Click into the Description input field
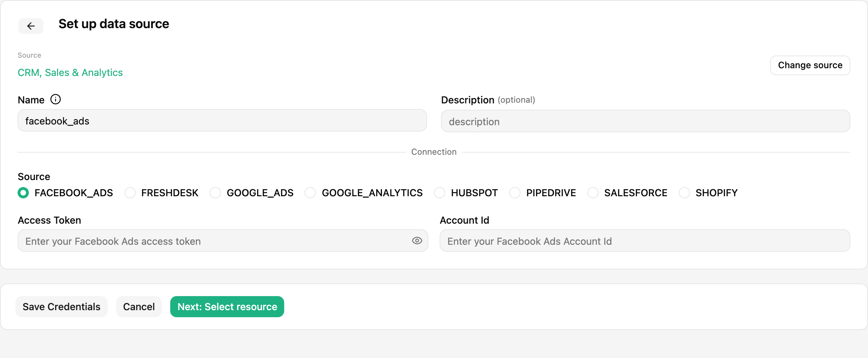The width and height of the screenshot is (868, 358). tap(646, 121)
